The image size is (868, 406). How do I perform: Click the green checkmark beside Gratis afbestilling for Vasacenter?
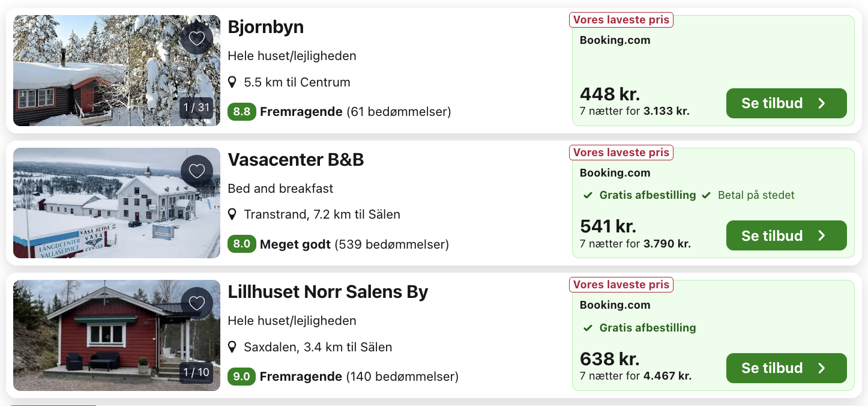(x=589, y=195)
